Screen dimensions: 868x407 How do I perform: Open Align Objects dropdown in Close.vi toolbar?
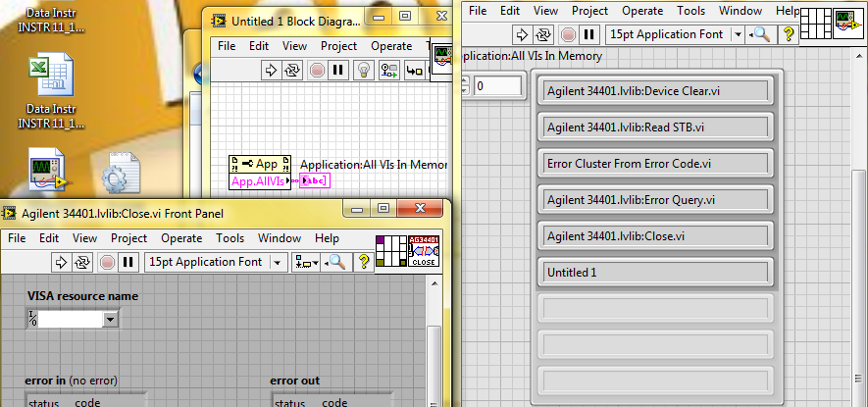307,262
